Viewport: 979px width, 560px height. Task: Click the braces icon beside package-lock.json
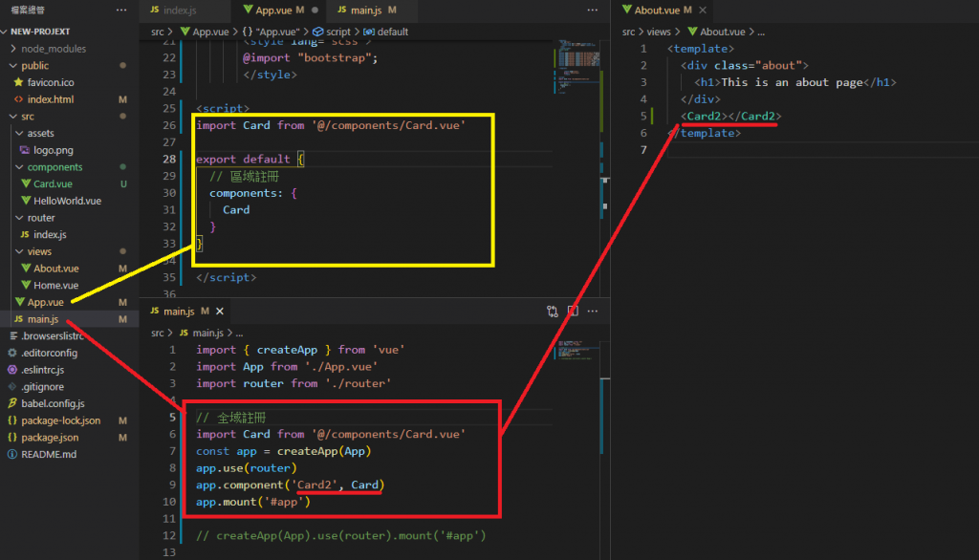point(11,420)
